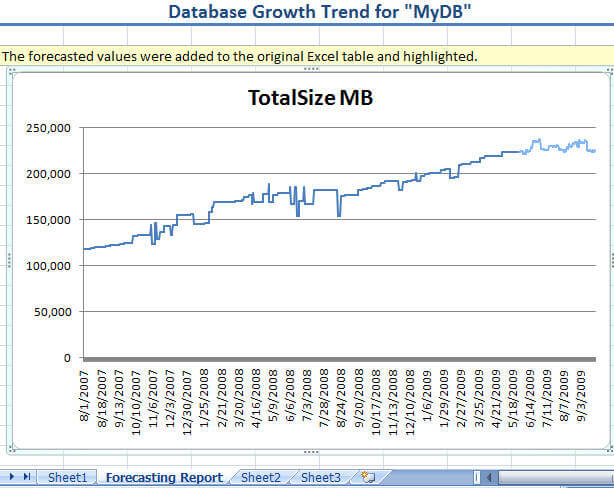Click the 150,000 axis label
Screen dimensions: 614x488
click(48, 220)
